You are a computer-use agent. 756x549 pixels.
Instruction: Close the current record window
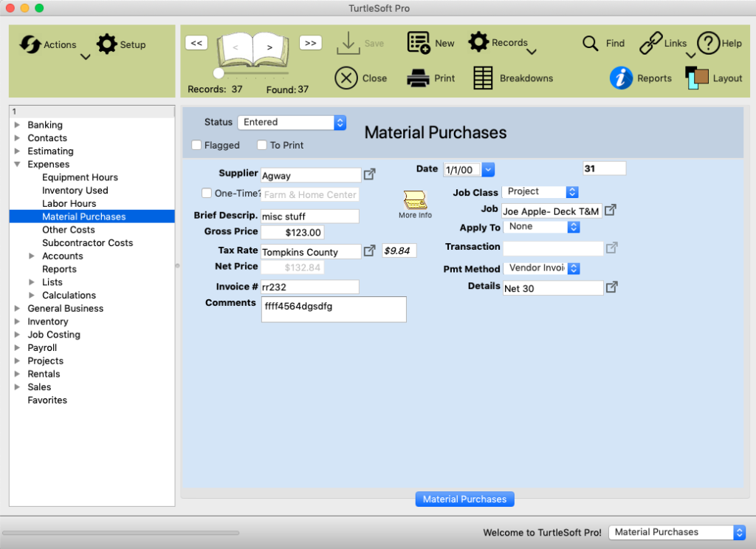tap(346, 78)
